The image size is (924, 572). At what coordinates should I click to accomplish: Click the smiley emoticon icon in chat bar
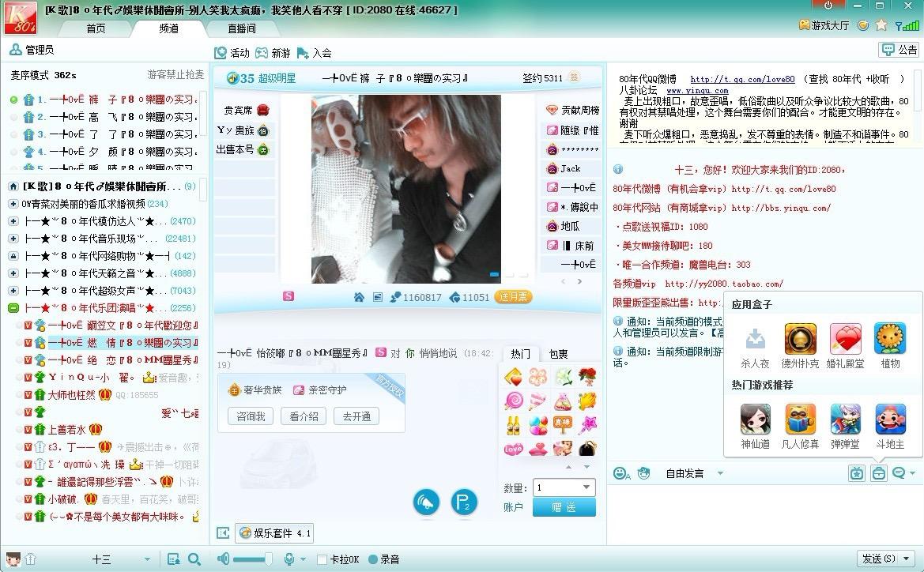click(x=621, y=473)
